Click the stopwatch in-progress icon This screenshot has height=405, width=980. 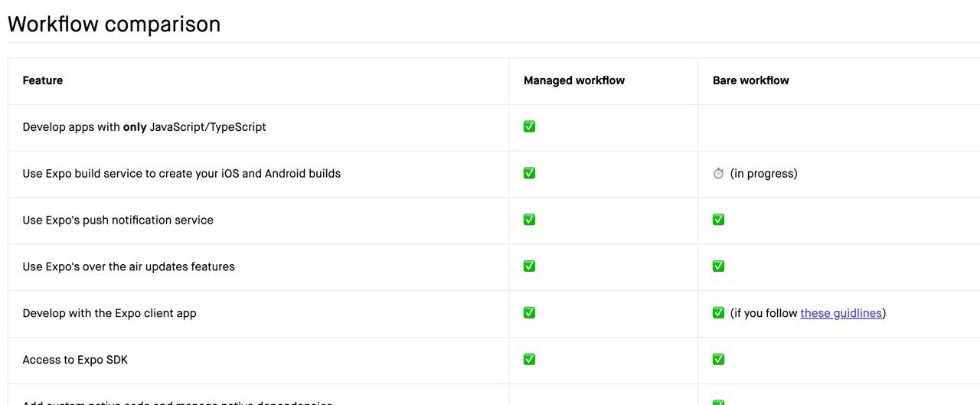[x=718, y=173]
